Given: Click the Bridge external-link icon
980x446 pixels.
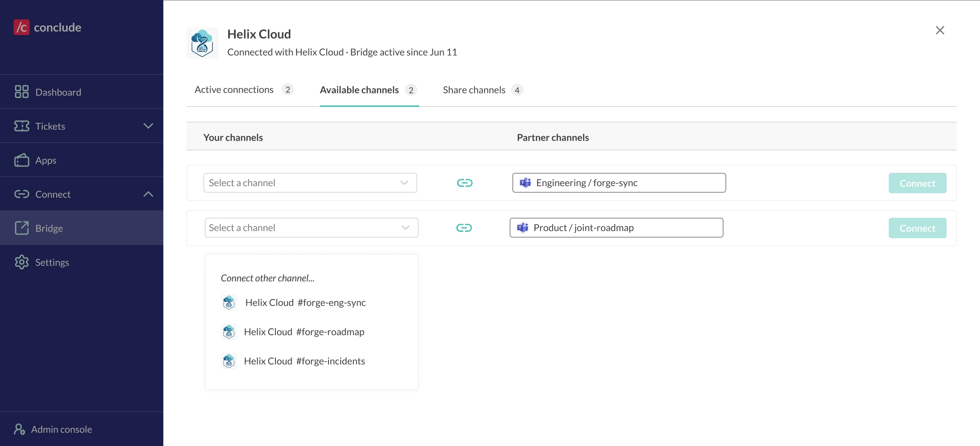Looking at the screenshot, I should [x=21, y=228].
